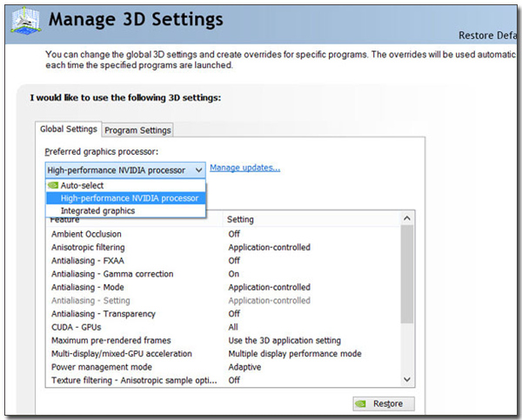Select the Integrated graphics option
This screenshot has width=522, height=420.
(x=97, y=210)
